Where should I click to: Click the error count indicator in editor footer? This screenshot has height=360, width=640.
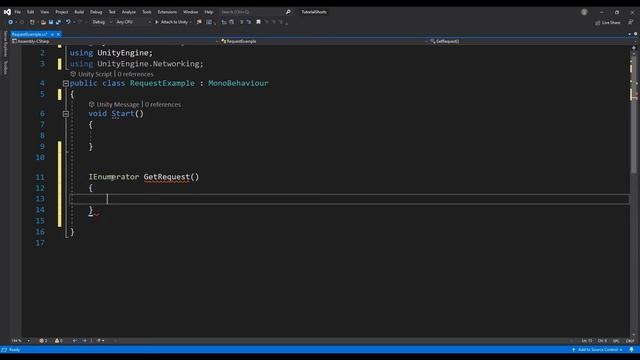pyautogui.click(x=43, y=340)
